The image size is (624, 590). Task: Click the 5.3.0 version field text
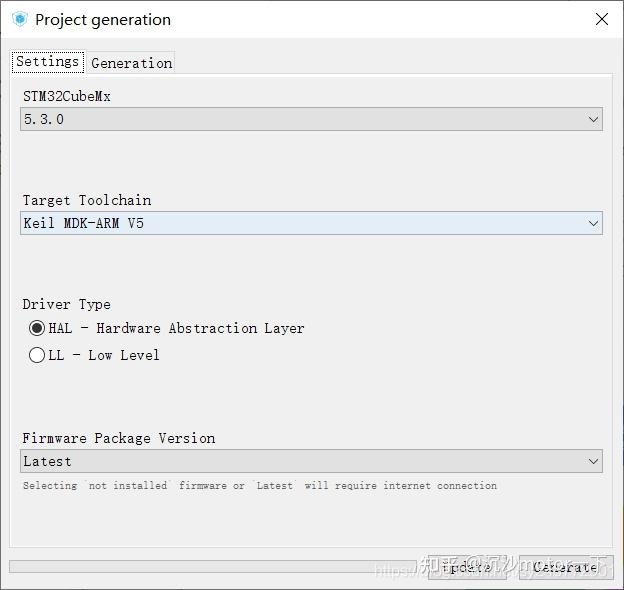(x=44, y=119)
